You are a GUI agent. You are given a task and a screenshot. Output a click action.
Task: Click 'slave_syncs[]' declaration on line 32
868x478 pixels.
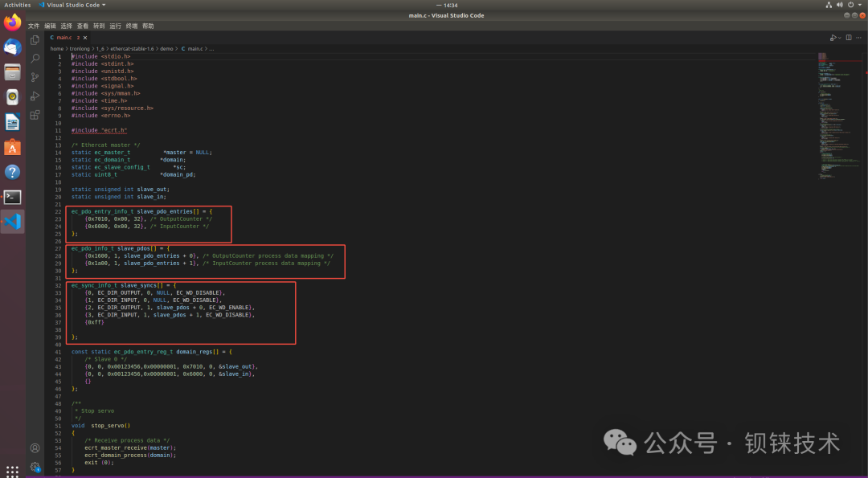pos(141,285)
